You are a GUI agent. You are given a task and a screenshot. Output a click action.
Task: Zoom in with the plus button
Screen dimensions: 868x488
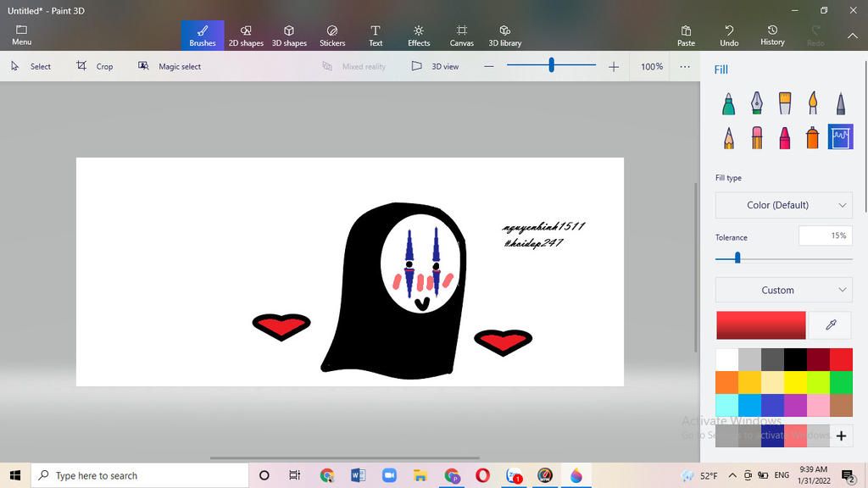point(614,67)
